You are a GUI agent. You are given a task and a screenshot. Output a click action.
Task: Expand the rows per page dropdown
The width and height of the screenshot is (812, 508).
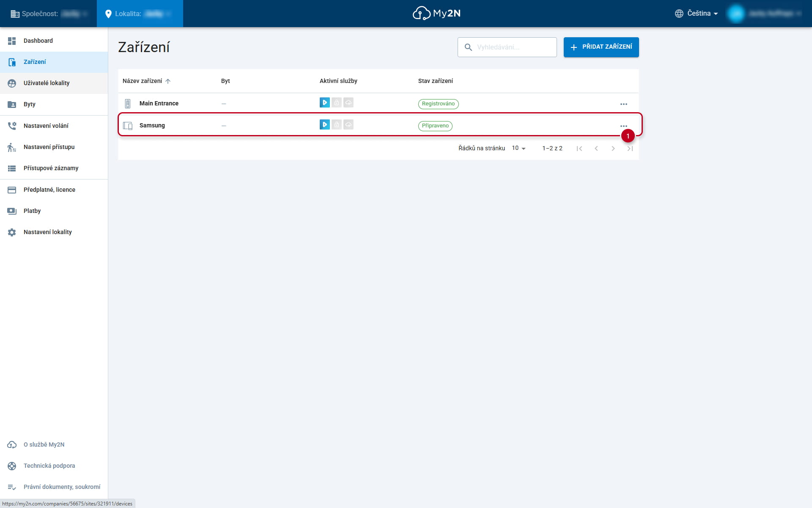point(518,148)
